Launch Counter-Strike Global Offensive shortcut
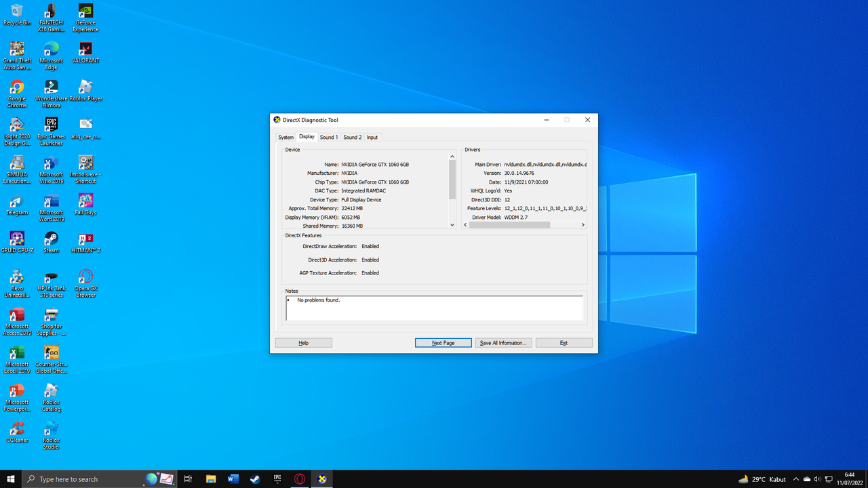Image resolution: width=868 pixels, height=488 pixels. tap(51, 359)
